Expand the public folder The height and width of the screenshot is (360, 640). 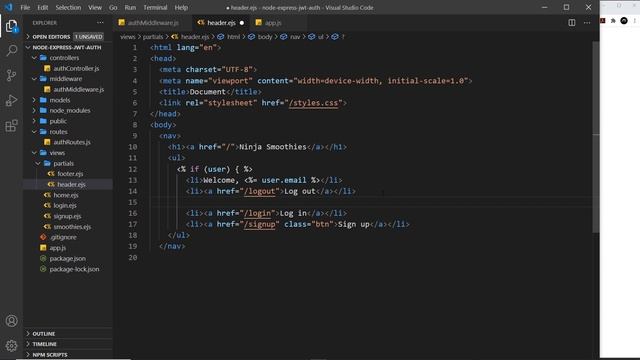click(x=58, y=121)
